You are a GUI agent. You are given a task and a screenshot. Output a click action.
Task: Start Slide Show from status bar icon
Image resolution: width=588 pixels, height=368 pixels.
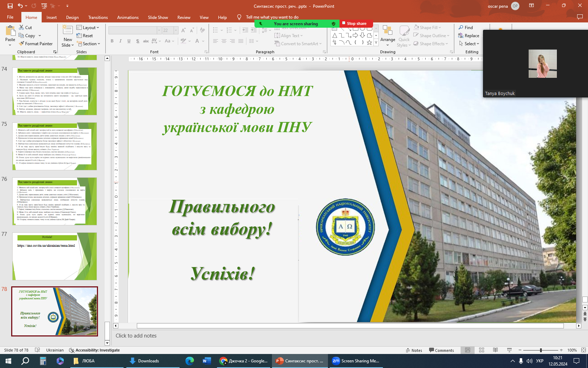pos(509,350)
